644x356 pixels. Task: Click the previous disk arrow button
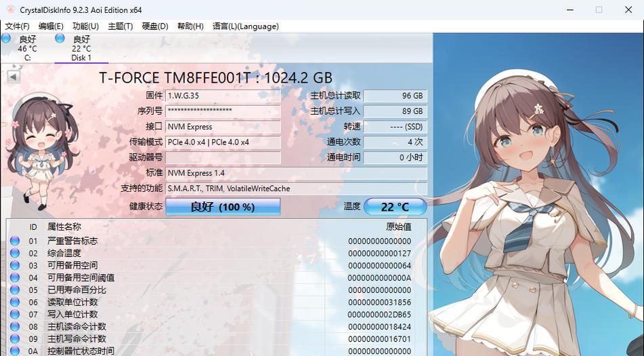tap(14, 77)
